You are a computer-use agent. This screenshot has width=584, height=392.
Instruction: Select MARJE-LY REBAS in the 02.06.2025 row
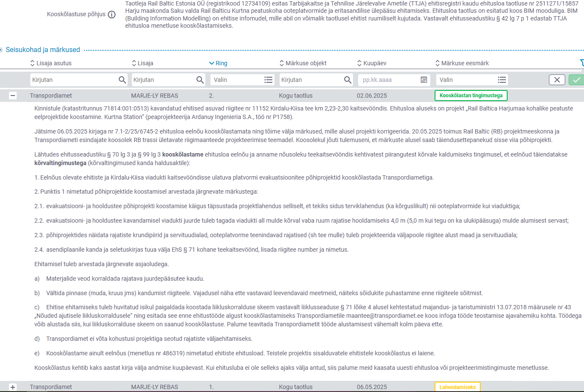(155, 96)
